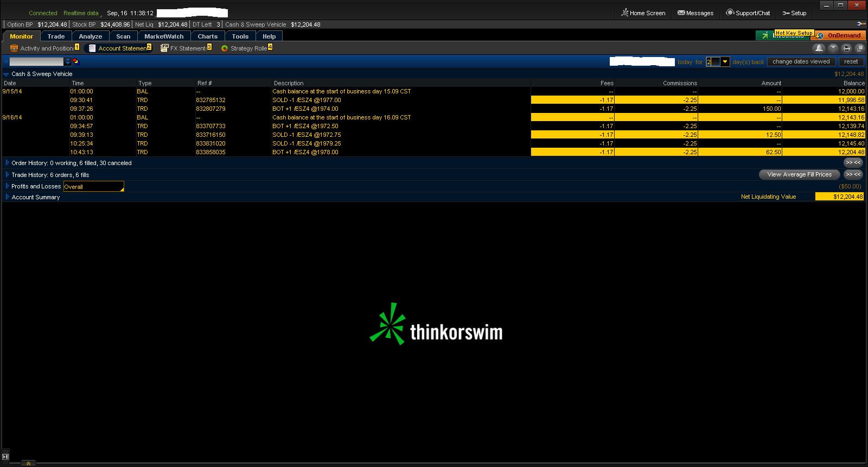The image size is (868, 467).
Task: Click the bell alerts icon
Action: coord(819,48)
